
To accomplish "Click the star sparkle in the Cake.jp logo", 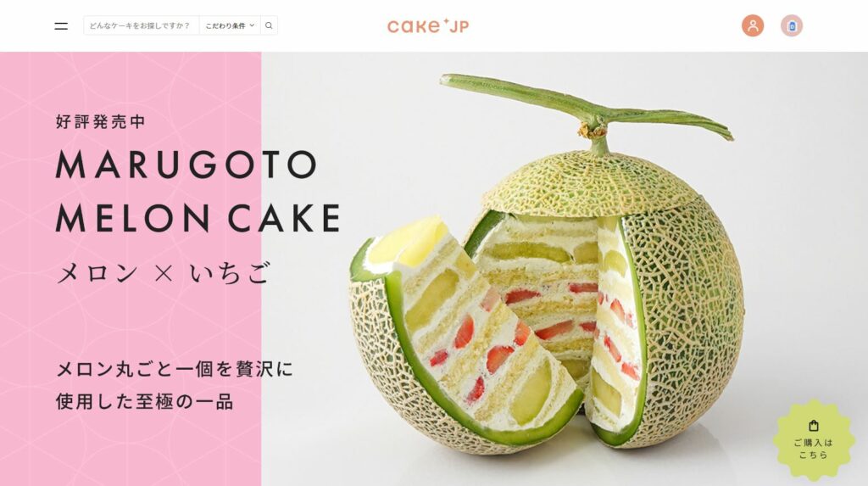I will click(446, 21).
